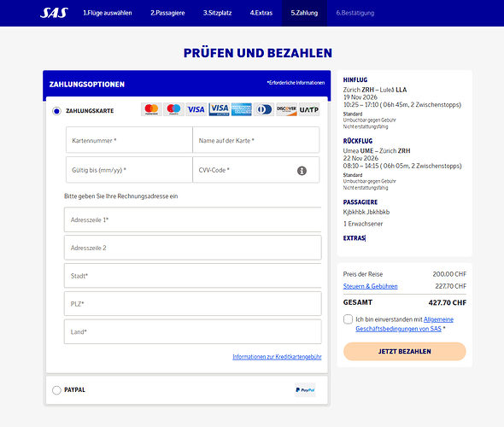Viewport: 504px width, 427px height.
Task: Click the 427.70 CHF total amount
Action: [447, 302]
